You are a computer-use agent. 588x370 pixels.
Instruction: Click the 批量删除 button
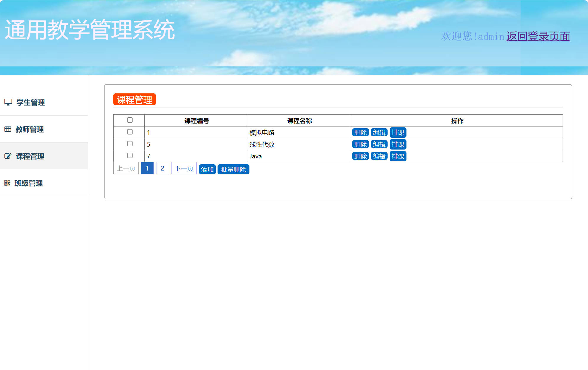click(x=233, y=169)
